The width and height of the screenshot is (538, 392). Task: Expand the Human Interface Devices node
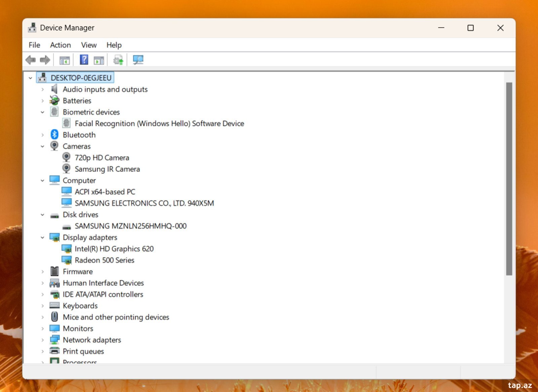coord(43,283)
